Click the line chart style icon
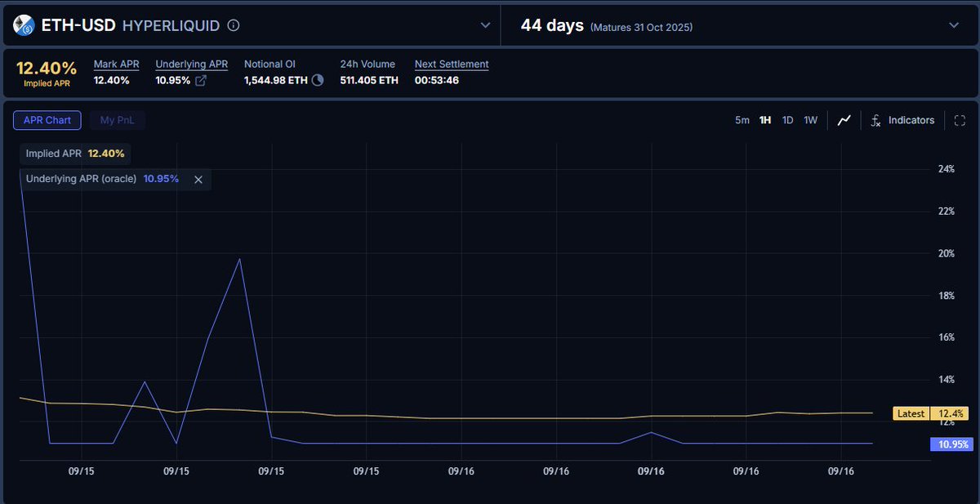 (844, 120)
